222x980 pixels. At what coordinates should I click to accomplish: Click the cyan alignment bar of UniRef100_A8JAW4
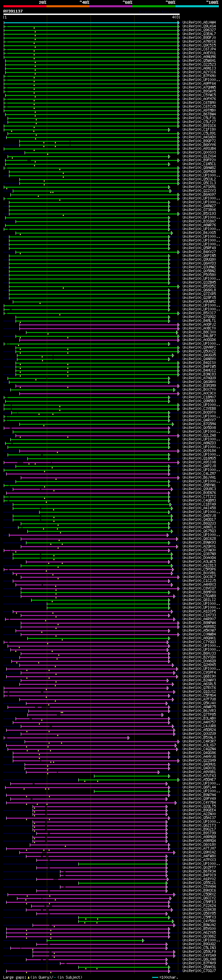click(91, 23)
